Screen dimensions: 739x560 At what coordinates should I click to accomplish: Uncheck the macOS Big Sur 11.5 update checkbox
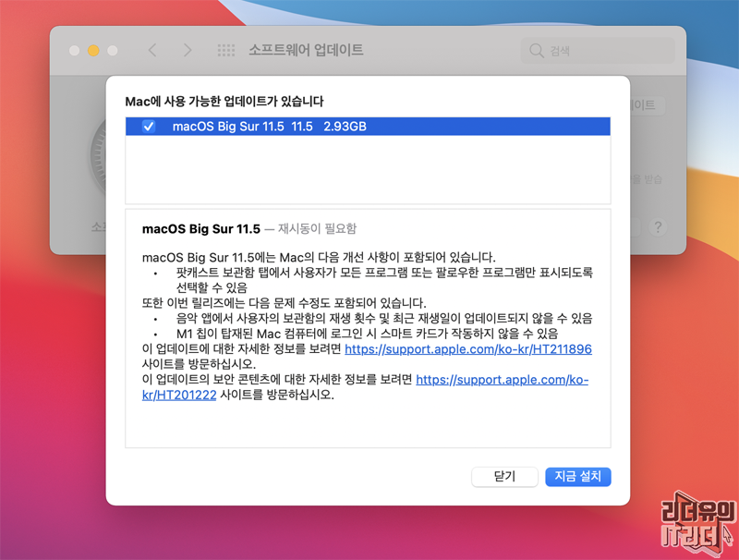(x=149, y=127)
